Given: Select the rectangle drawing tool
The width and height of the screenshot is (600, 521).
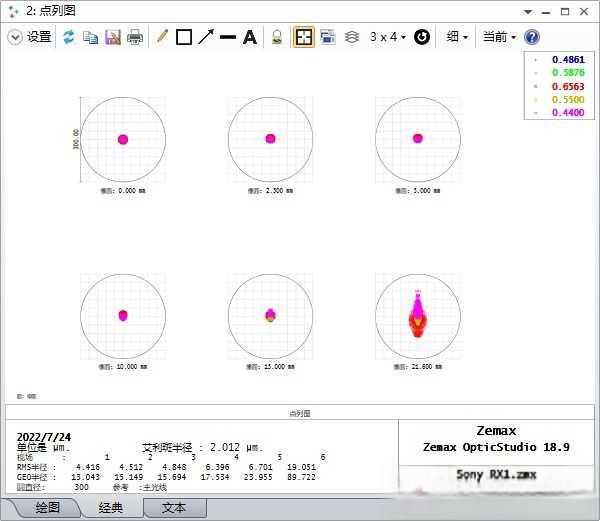Looking at the screenshot, I should click(184, 37).
